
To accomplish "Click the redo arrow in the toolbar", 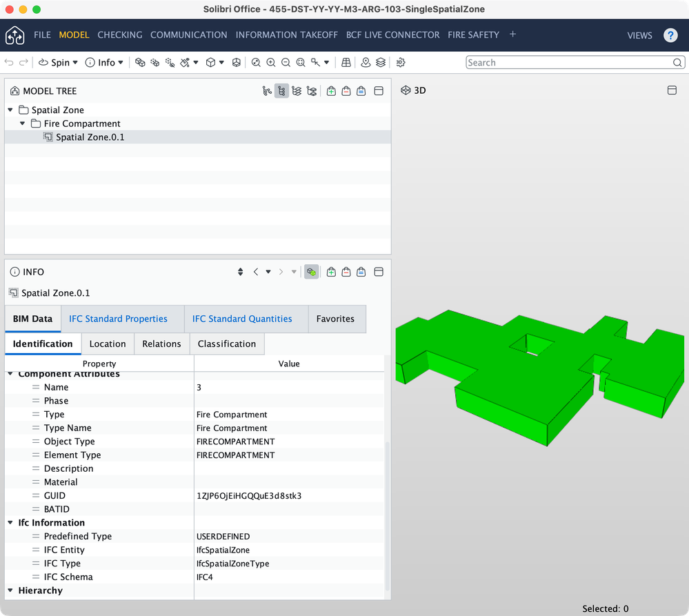I will pos(23,62).
